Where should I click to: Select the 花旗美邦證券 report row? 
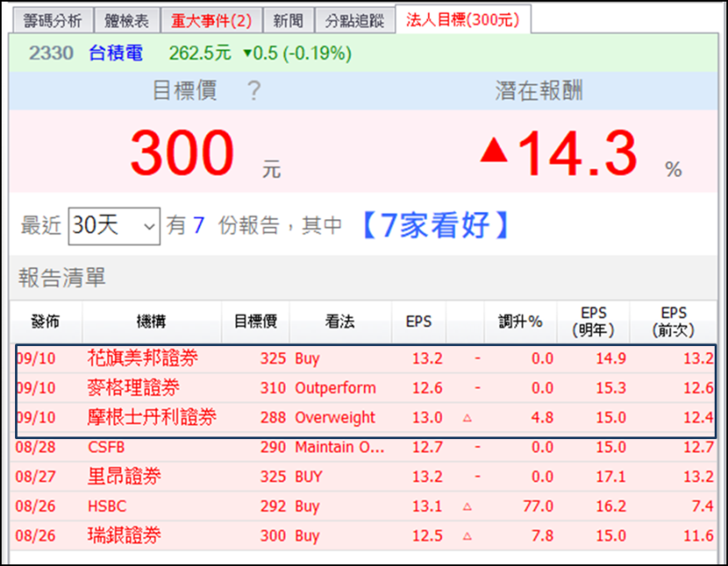click(363, 358)
